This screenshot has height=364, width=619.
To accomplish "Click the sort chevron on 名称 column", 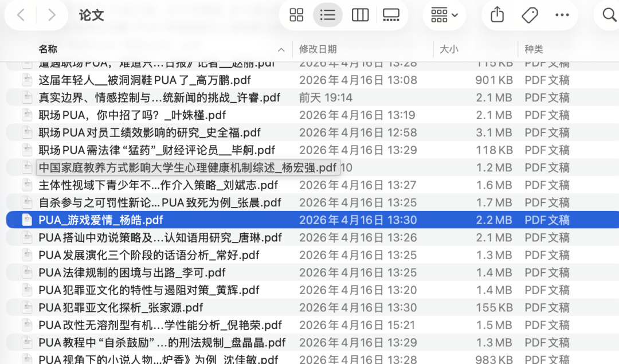I will point(281,49).
